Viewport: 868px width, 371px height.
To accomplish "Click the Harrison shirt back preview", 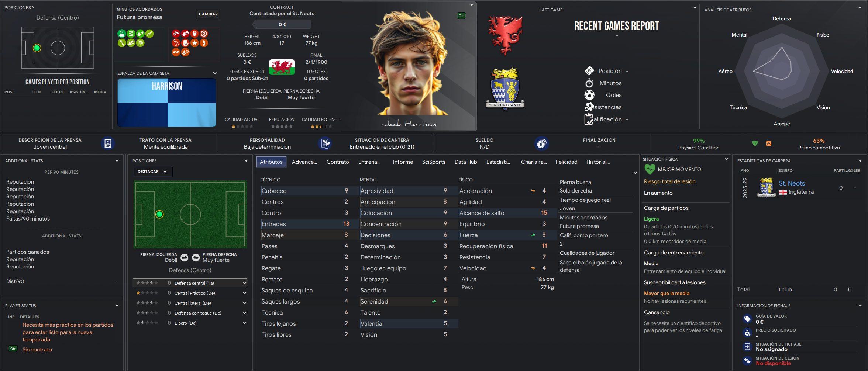I will (167, 103).
